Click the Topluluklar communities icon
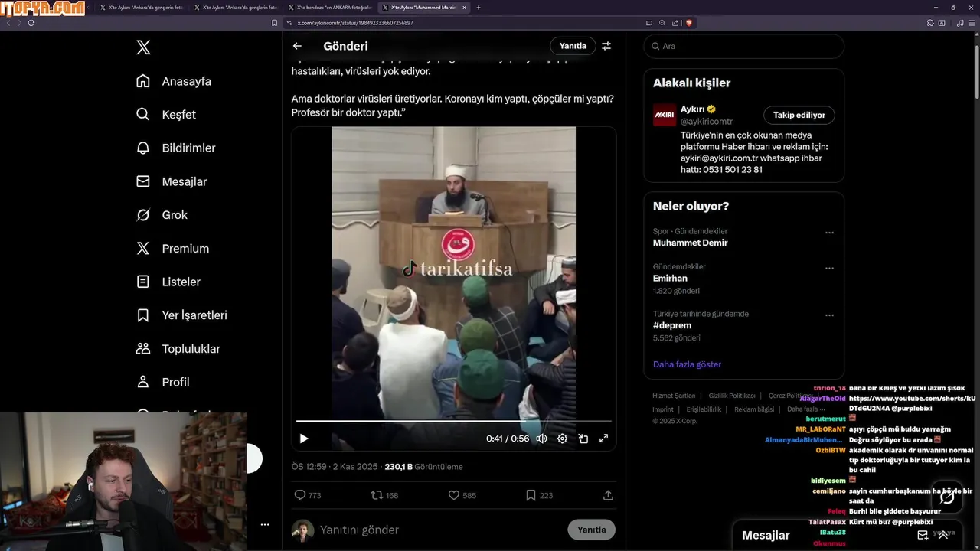The height and width of the screenshot is (551, 980). (x=143, y=349)
